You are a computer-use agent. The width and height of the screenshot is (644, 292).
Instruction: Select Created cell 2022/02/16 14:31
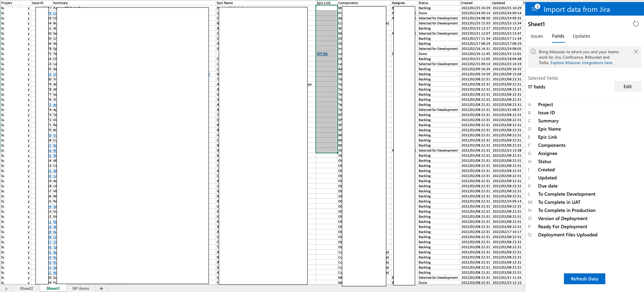click(x=476, y=48)
